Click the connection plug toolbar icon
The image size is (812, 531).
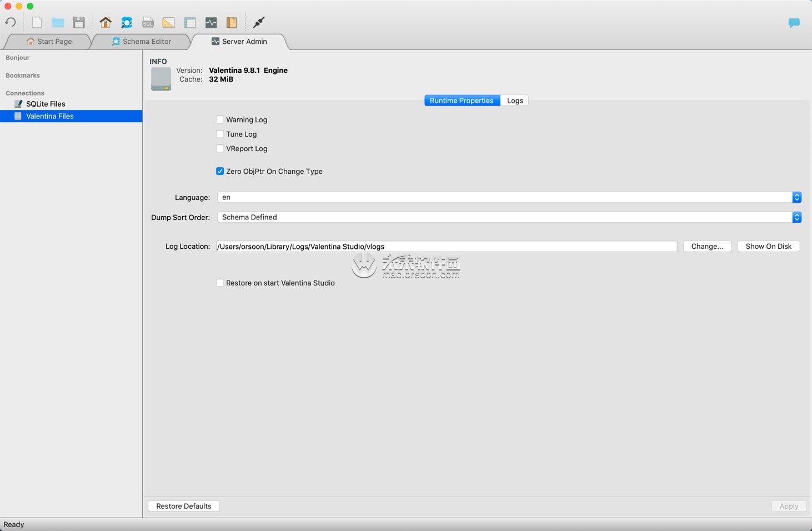point(258,22)
